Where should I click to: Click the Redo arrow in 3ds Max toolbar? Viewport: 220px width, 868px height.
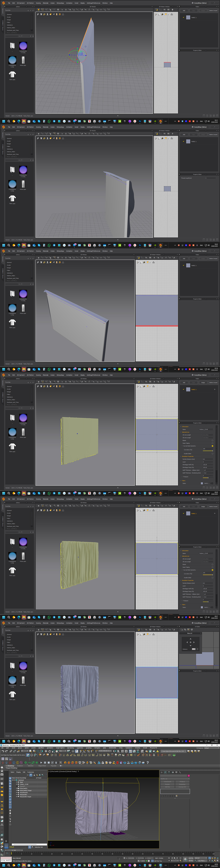(x=6, y=751)
